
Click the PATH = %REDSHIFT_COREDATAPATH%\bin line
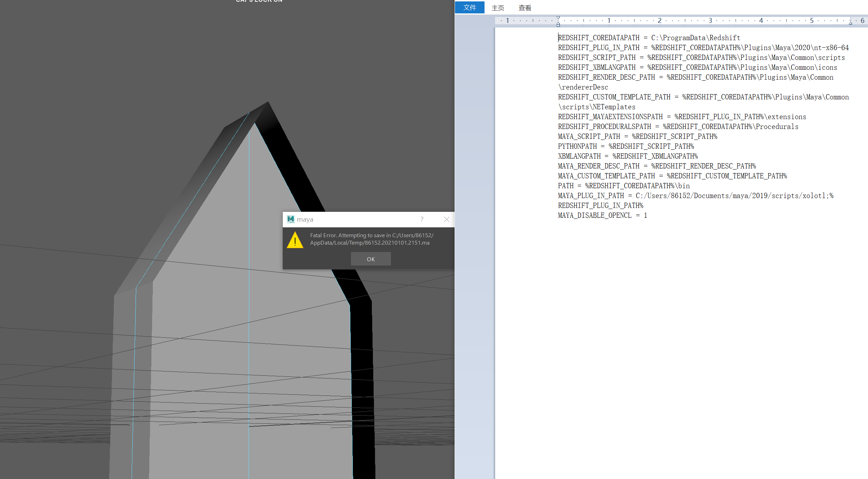pyautogui.click(x=624, y=186)
